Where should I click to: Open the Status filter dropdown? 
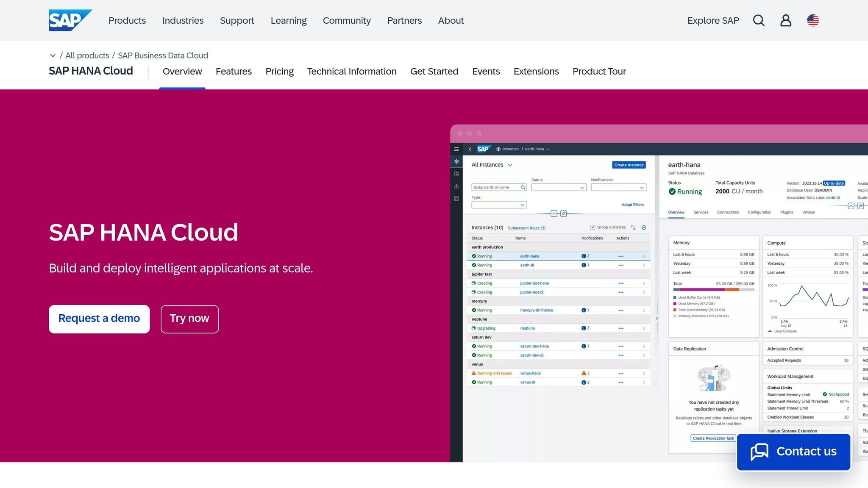(x=559, y=187)
